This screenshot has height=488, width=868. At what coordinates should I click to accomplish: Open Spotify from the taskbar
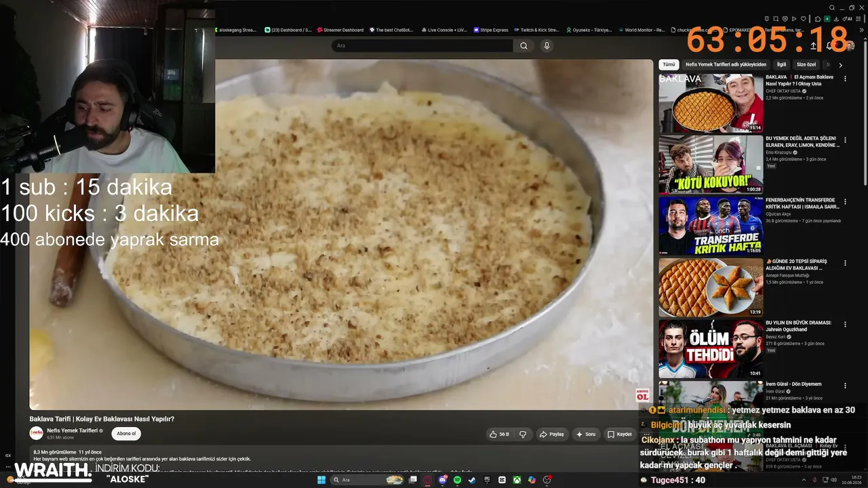point(457,480)
